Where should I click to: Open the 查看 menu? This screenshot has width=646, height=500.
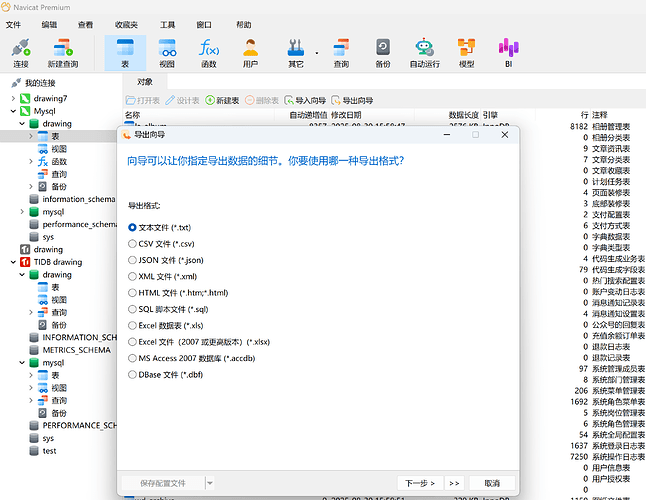pyautogui.click(x=85, y=25)
